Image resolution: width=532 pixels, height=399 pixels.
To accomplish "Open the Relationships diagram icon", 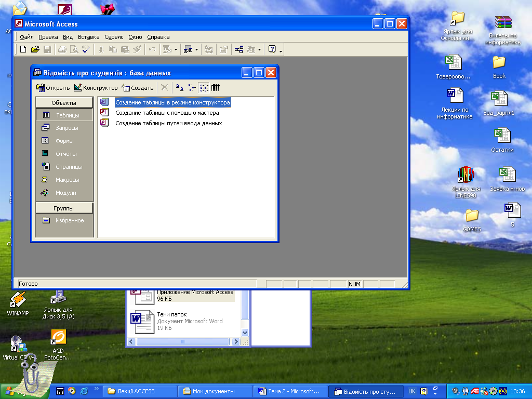I will point(239,49).
